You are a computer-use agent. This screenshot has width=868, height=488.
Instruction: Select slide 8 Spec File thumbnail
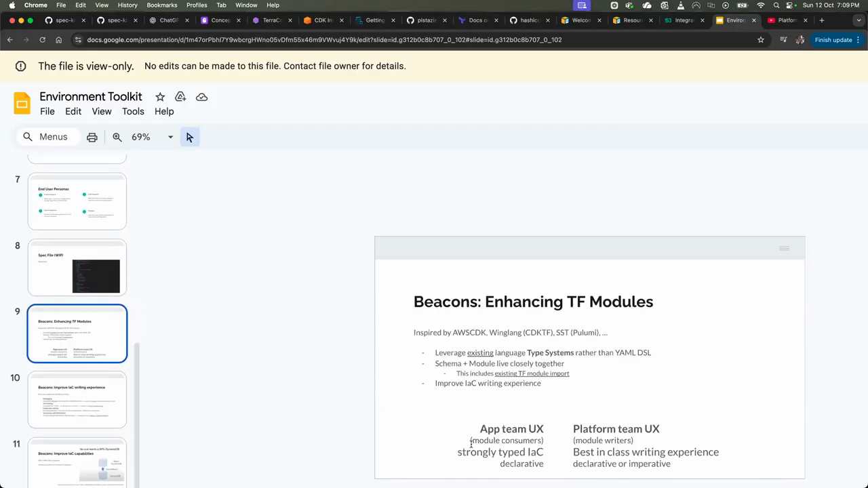tap(77, 267)
